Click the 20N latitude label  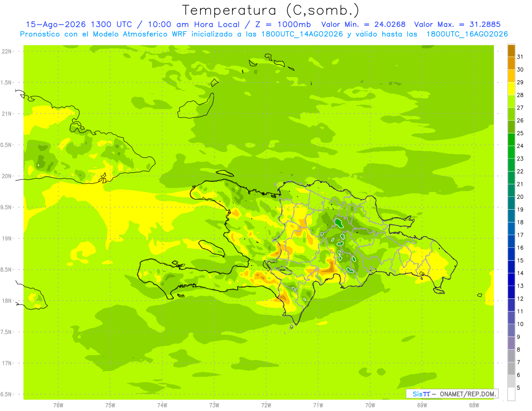(8, 176)
